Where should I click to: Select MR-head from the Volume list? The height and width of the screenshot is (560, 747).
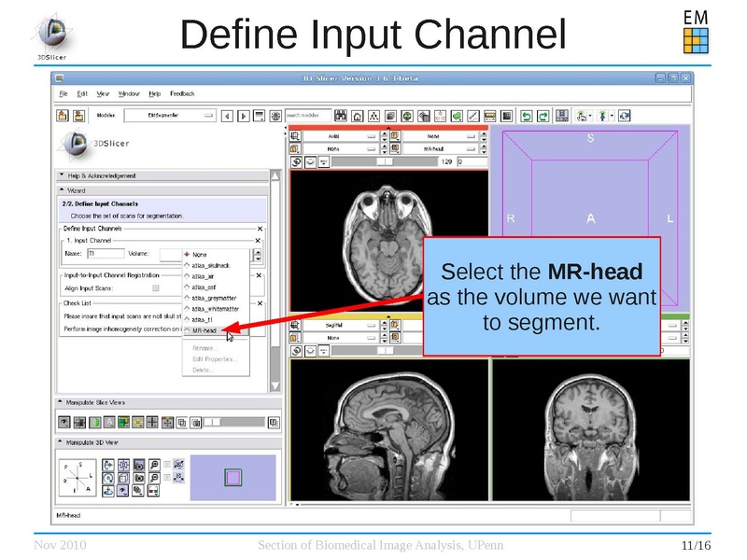point(204,329)
